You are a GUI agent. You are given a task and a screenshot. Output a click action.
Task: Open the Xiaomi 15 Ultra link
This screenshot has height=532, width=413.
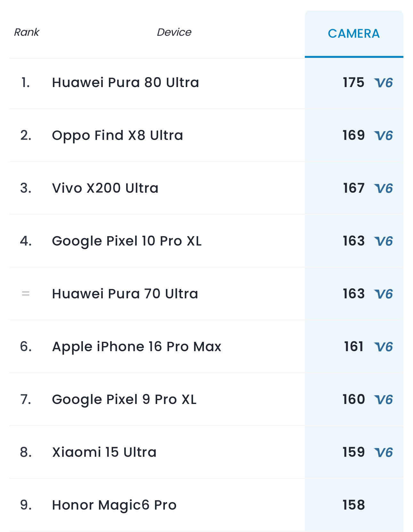click(104, 452)
